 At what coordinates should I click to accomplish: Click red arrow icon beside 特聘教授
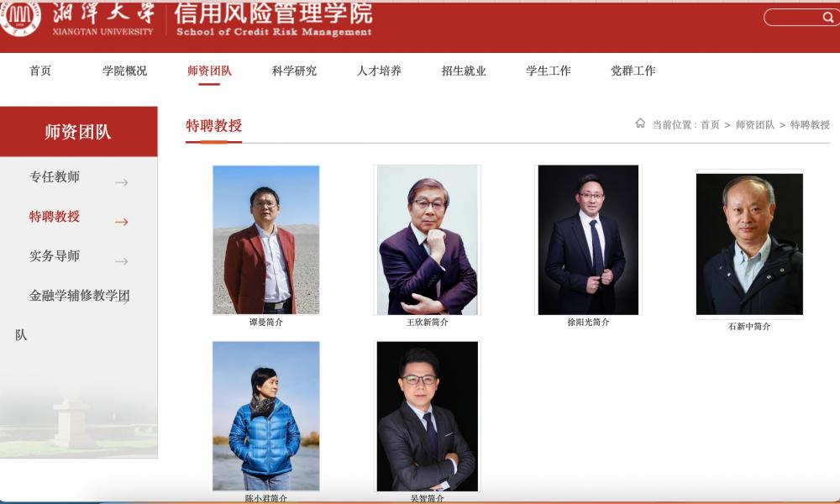pos(122,222)
